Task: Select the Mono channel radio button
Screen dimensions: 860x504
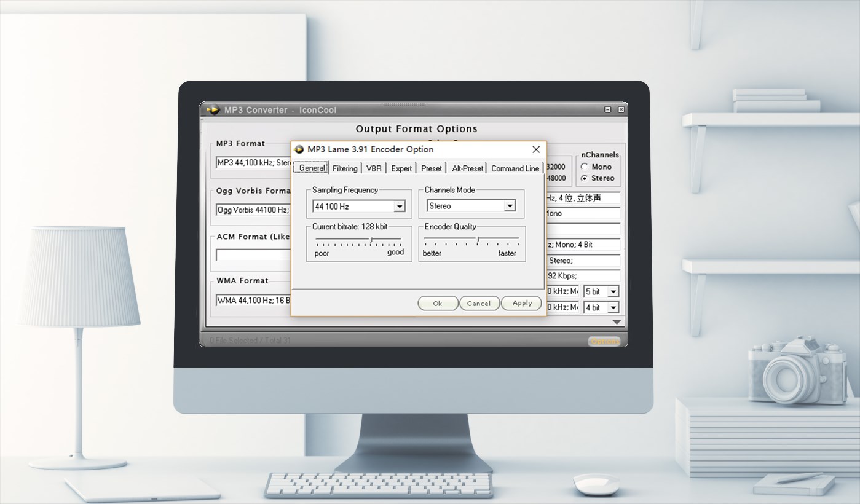Action: click(x=584, y=167)
